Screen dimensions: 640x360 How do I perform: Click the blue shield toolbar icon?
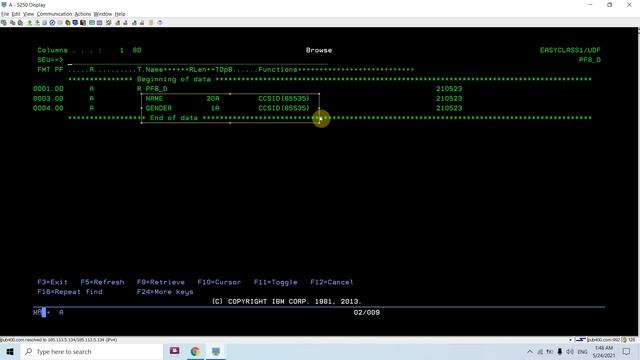click(75, 23)
